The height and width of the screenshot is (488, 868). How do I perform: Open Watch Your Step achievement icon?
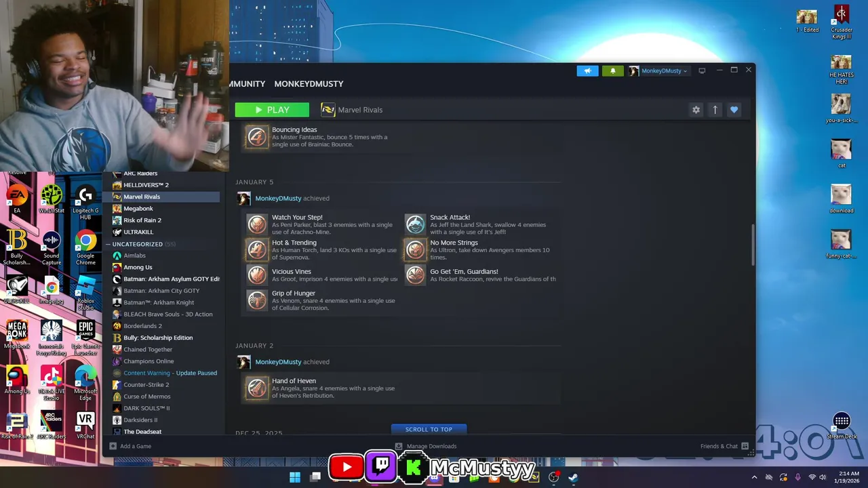point(256,224)
